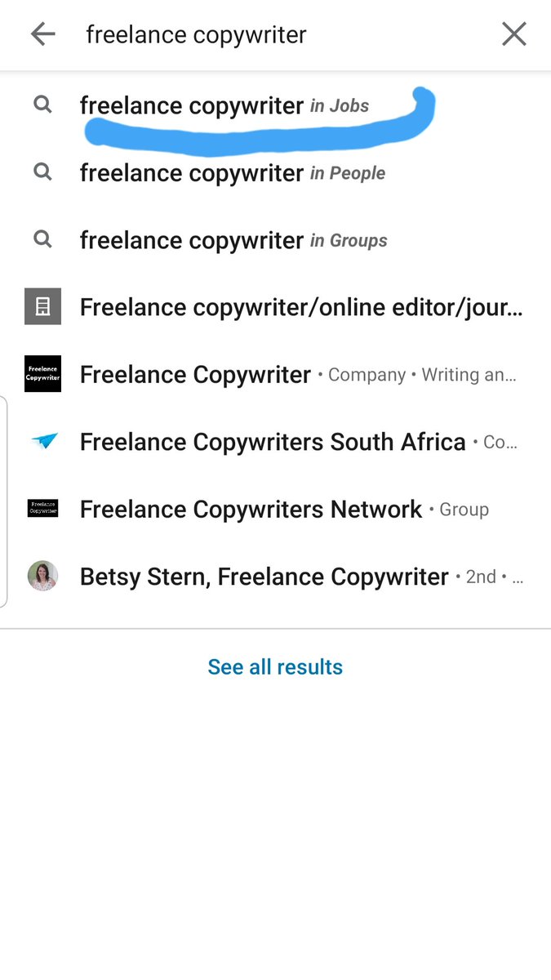Click Betsy Stern's profile photo

click(x=42, y=576)
